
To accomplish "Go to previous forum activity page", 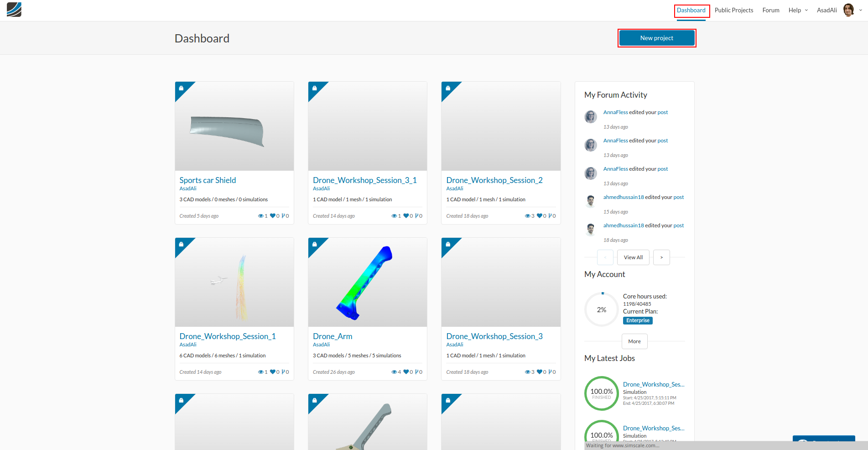I will coord(605,257).
